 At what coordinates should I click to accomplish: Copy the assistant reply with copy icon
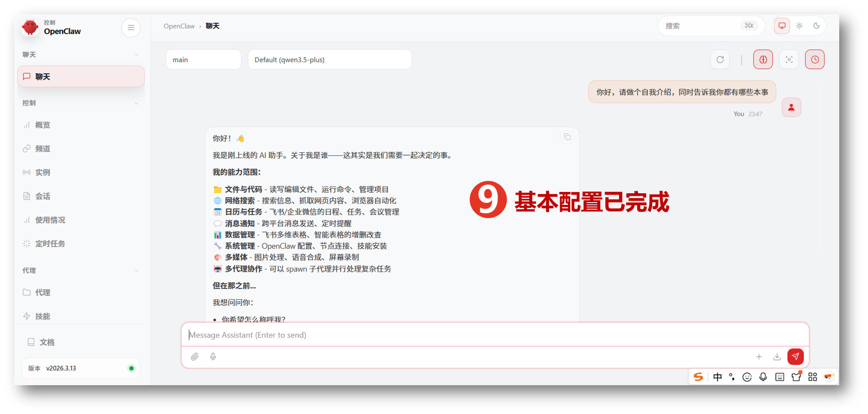click(567, 137)
